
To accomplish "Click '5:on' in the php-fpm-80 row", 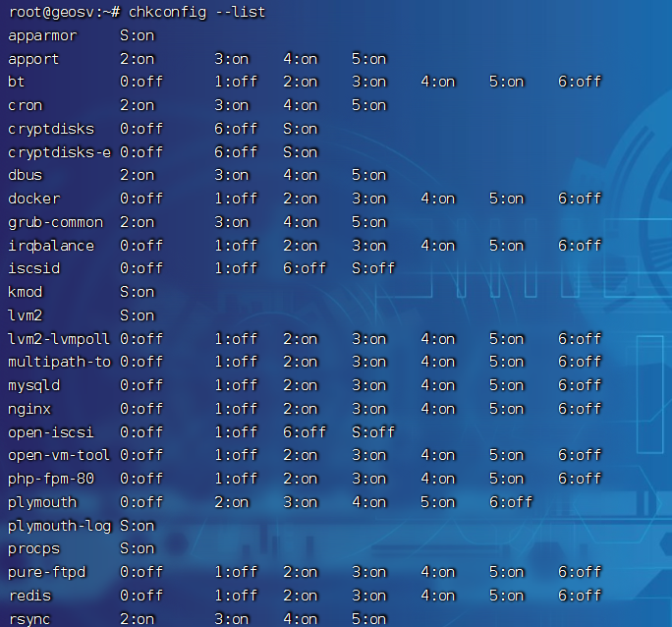I will [x=507, y=479].
